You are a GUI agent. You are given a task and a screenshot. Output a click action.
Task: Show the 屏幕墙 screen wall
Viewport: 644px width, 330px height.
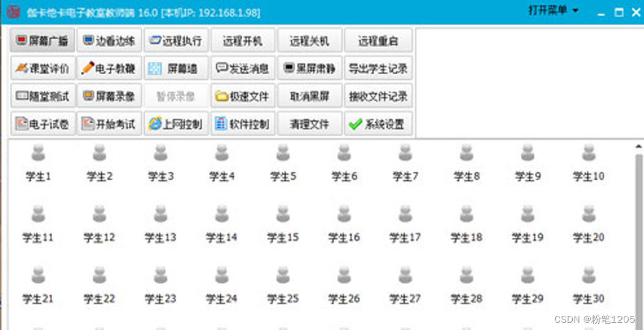[176, 68]
